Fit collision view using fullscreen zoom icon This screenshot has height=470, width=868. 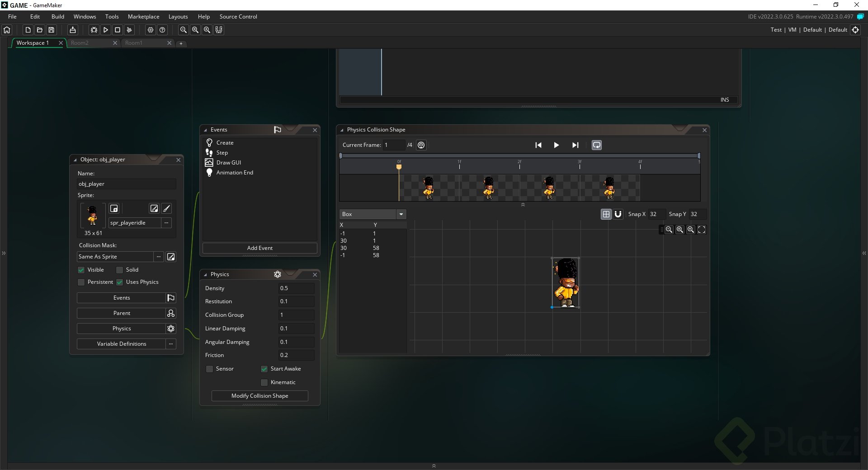(701, 230)
